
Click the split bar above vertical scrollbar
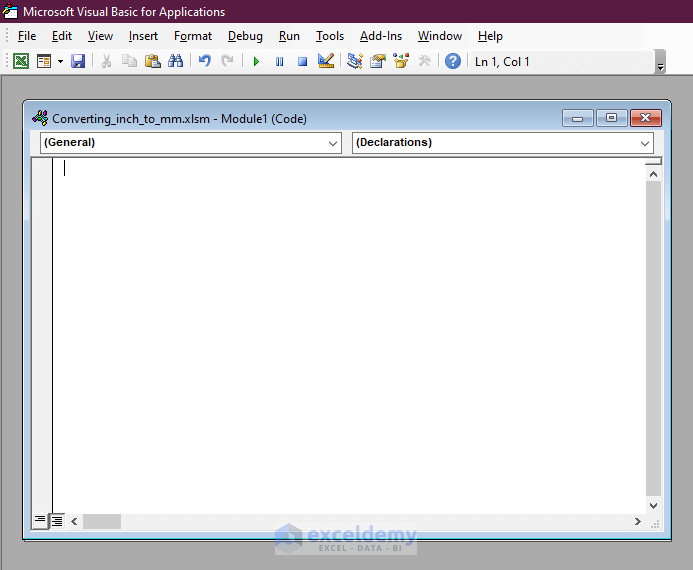653,162
